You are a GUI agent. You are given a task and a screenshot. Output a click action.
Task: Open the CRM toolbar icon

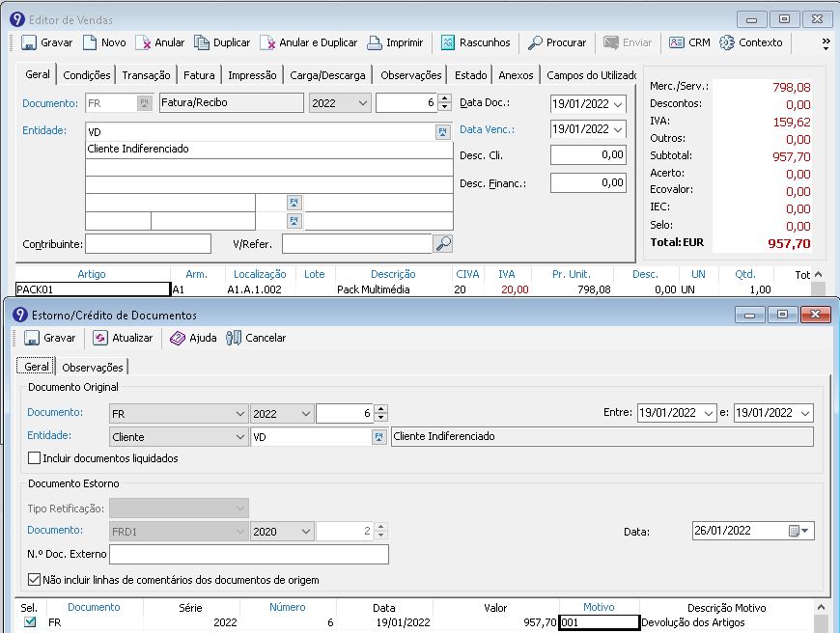click(x=676, y=42)
